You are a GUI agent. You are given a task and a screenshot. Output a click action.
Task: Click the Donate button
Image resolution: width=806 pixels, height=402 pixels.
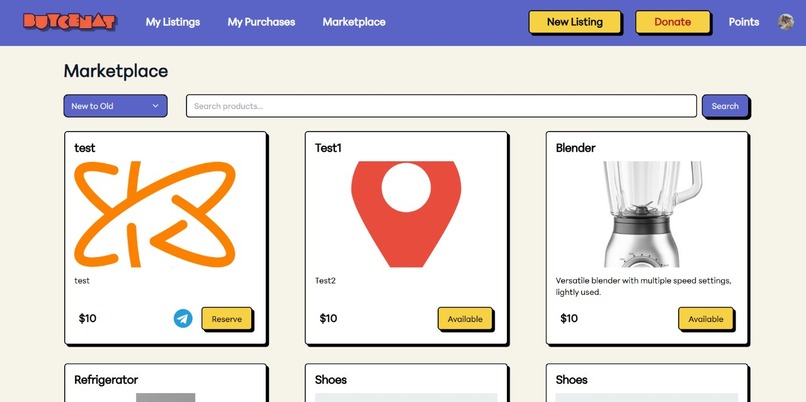pos(672,22)
